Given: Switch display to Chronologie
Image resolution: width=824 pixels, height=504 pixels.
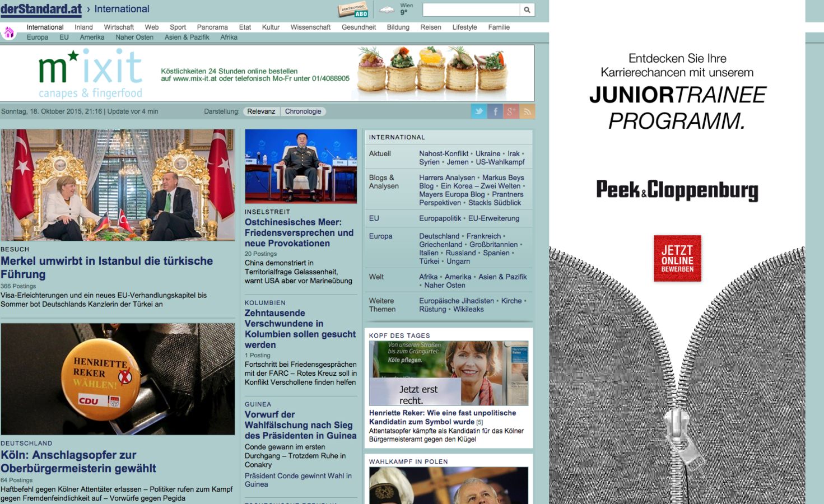Looking at the screenshot, I should coord(303,111).
